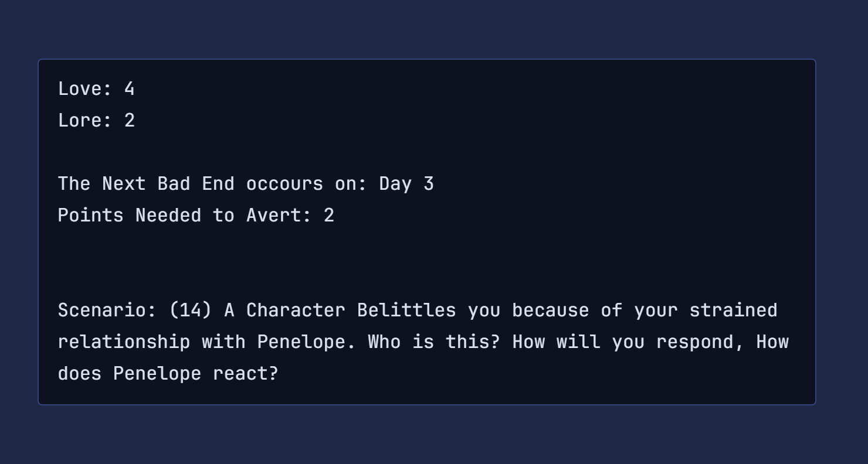
Task: Click the "Day 3" text
Action: 406,184
